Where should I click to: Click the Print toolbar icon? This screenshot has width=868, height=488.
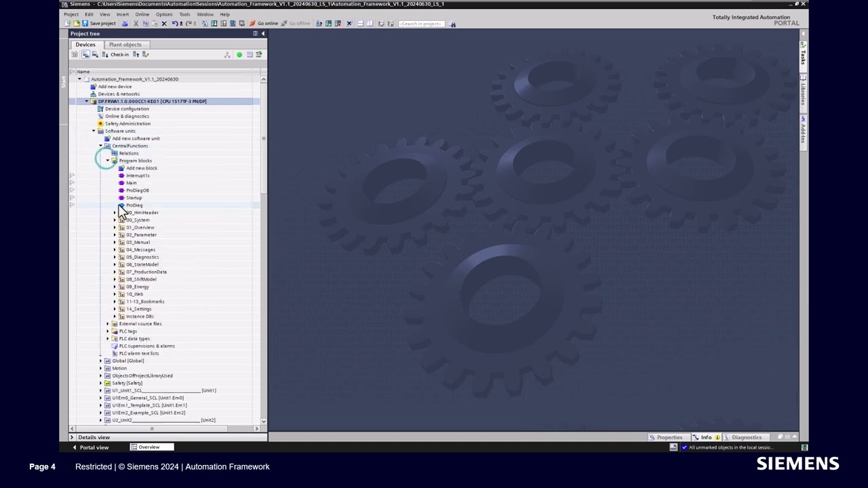pos(125,24)
